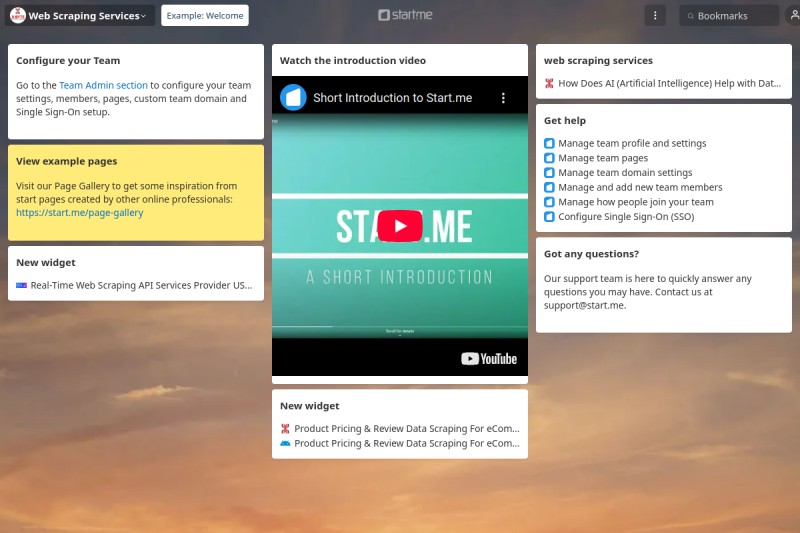800x533 pixels.
Task: Open the first Product Pricing & Review bookmark
Action: point(407,428)
